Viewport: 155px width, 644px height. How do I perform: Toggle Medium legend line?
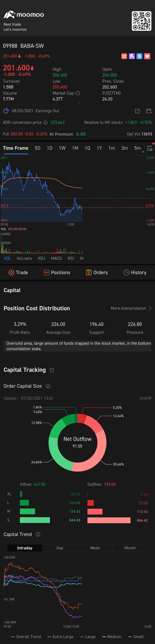pyautogui.click(x=112, y=637)
